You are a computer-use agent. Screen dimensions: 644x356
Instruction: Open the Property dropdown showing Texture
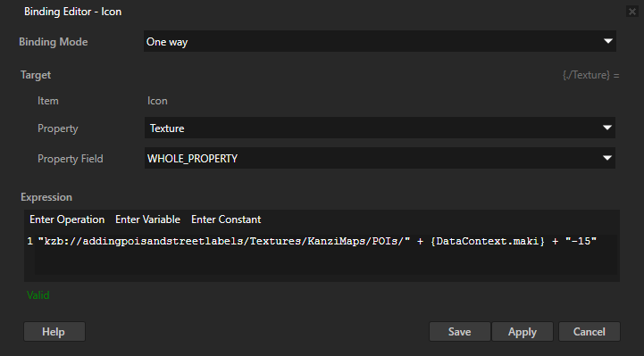point(380,128)
